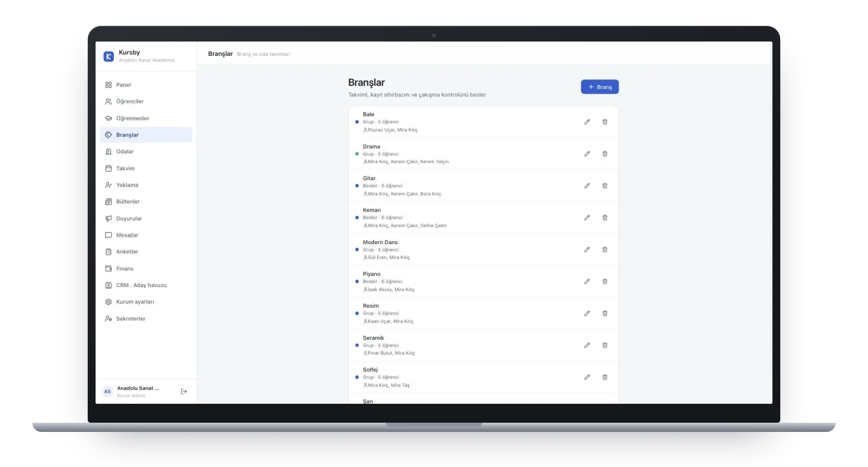
Task: Go to the Takvim section
Action: (x=146, y=168)
